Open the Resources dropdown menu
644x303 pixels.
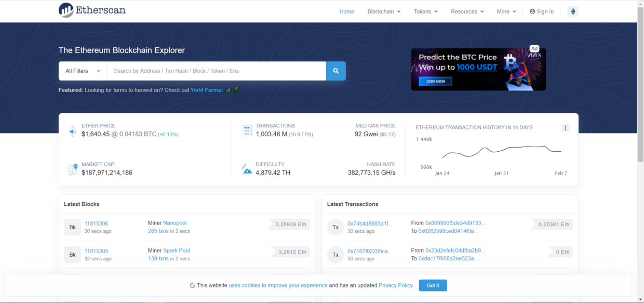[467, 11]
